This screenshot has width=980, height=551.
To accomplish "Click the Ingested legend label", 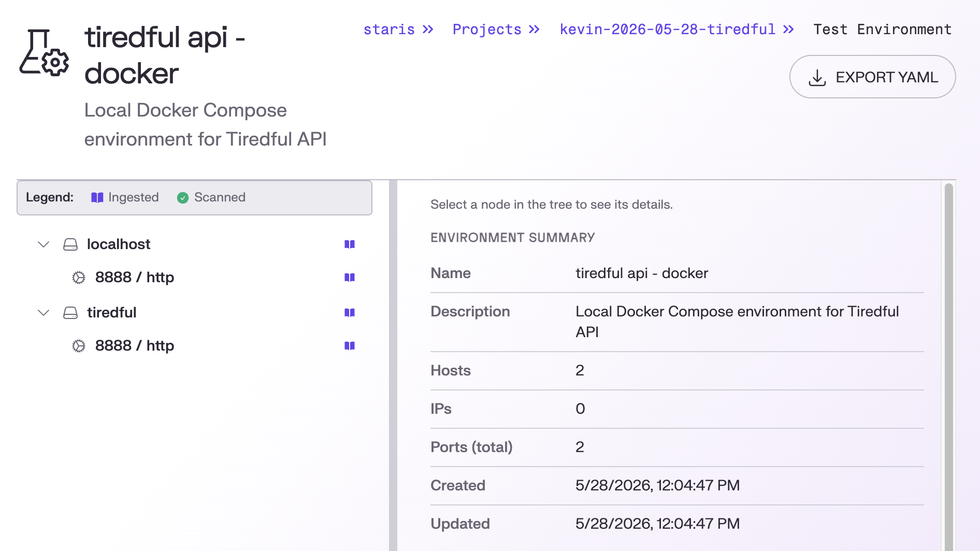I will pos(134,198).
